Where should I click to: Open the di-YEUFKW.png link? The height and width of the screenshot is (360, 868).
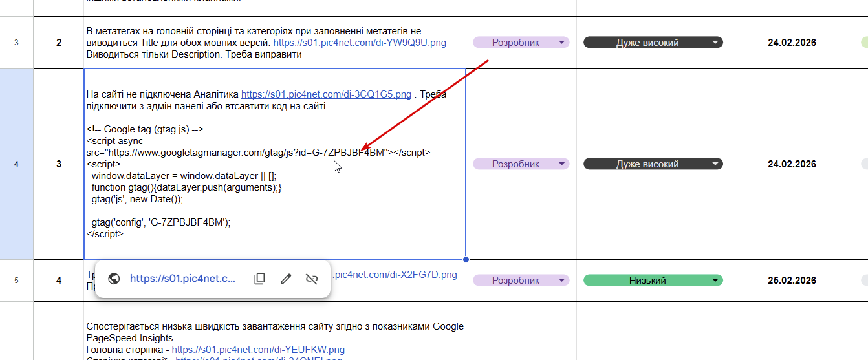258,350
